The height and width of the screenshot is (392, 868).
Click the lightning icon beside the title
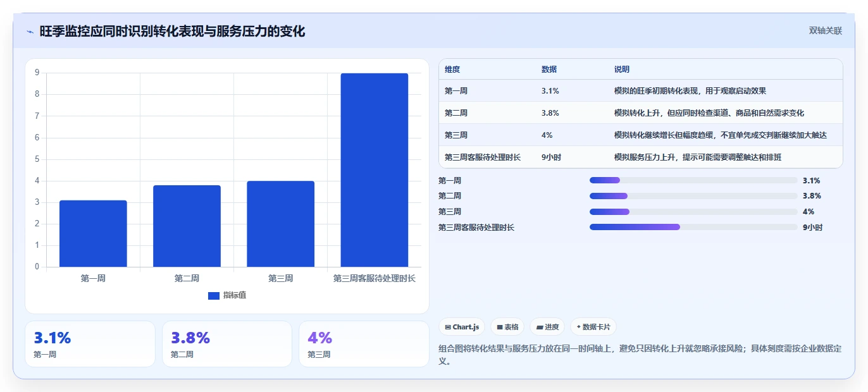point(30,32)
